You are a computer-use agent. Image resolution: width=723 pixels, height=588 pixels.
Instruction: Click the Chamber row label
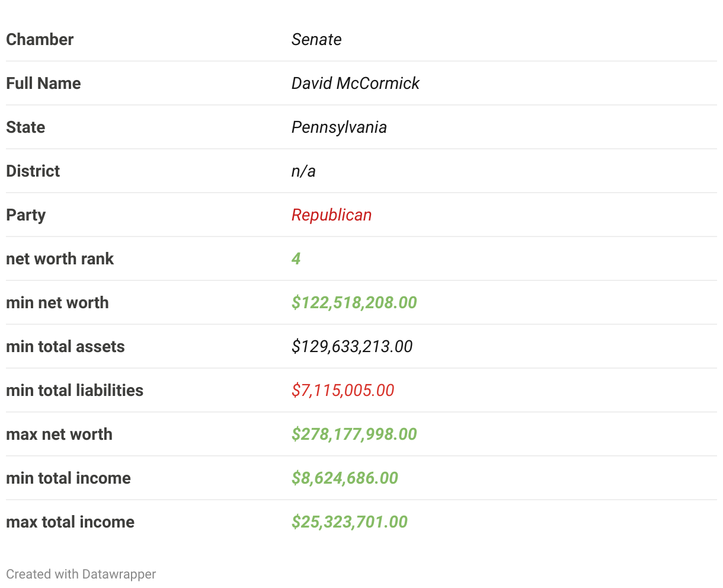[40, 39]
